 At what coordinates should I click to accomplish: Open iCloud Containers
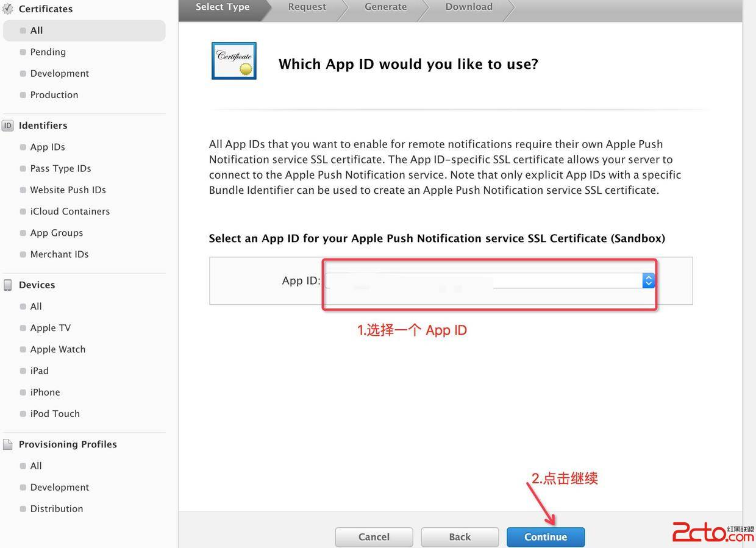(70, 211)
